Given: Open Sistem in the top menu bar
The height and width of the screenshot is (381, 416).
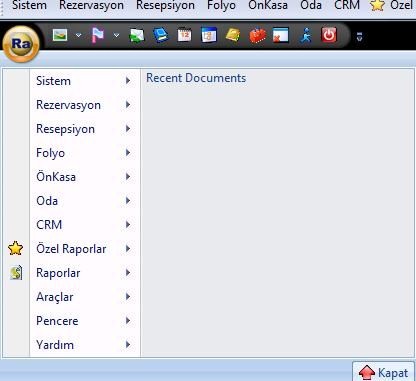Looking at the screenshot, I should pos(29,5).
